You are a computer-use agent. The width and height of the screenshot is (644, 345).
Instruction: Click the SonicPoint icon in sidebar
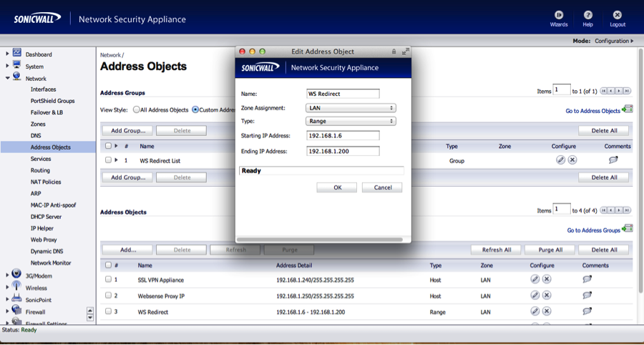[x=17, y=298]
